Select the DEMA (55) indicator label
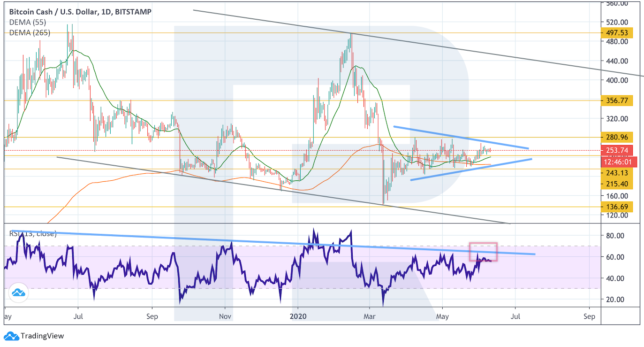644x347 pixels. click(28, 22)
